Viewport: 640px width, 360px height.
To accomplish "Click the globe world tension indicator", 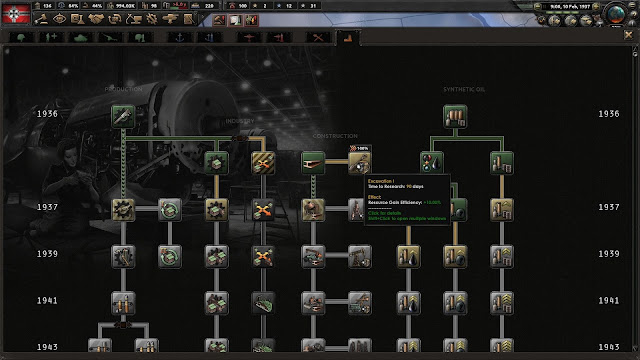I will (x=616, y=14).
